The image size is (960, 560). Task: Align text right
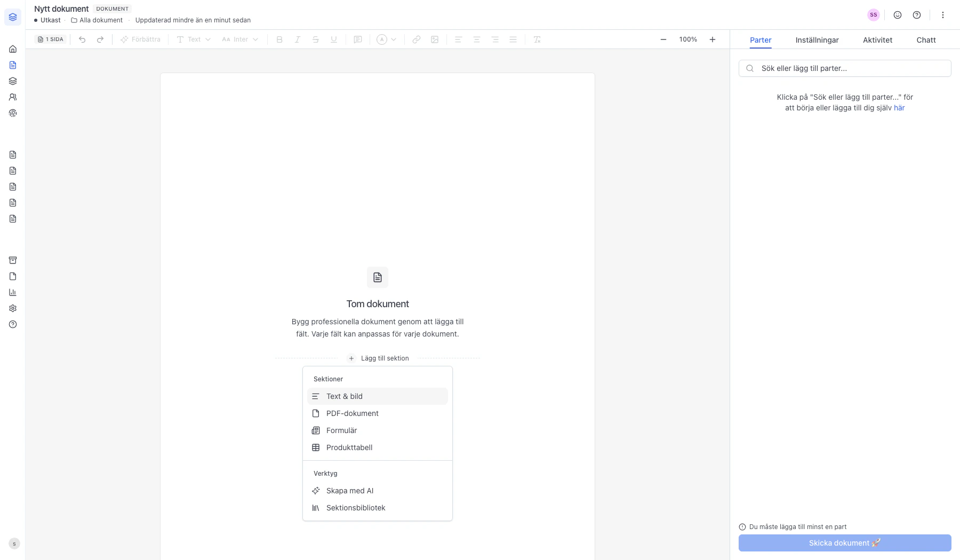pyautogui.click(x=495, y=39)
